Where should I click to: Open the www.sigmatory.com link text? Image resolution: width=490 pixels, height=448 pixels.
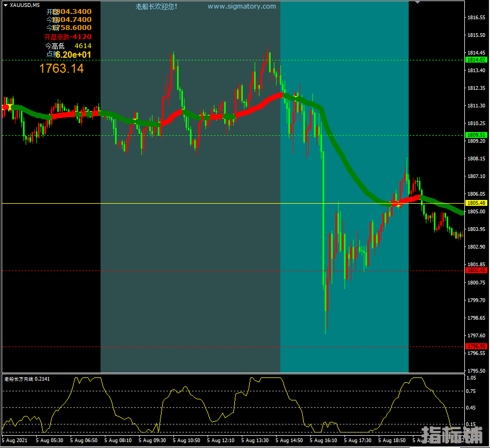(242, 6)
